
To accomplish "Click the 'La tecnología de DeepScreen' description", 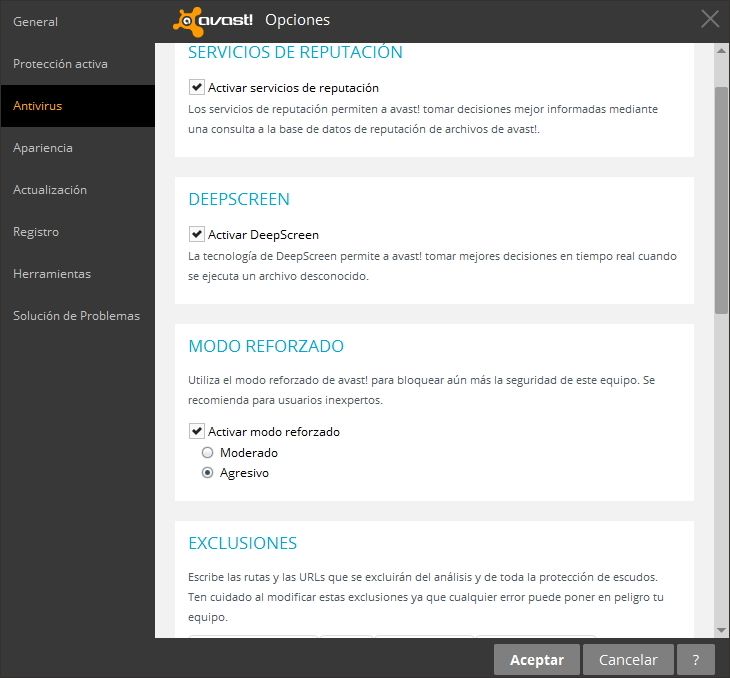I will point(432,266).
